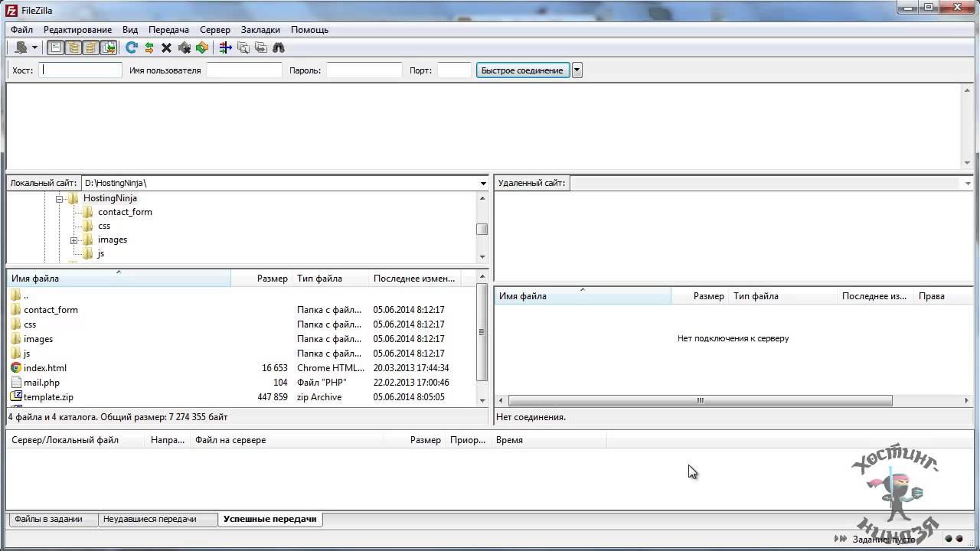
Task: Toggle transfer queue display
Action: pos(109,47)
